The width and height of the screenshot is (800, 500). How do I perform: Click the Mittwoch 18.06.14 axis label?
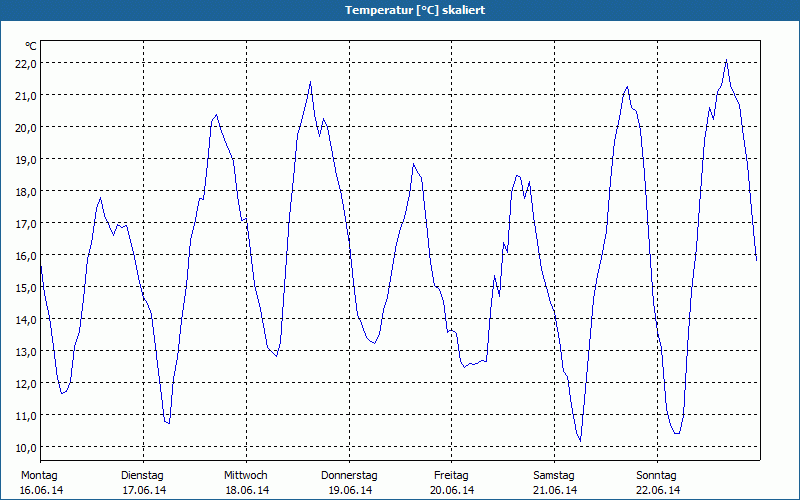(x=247, y=483)
